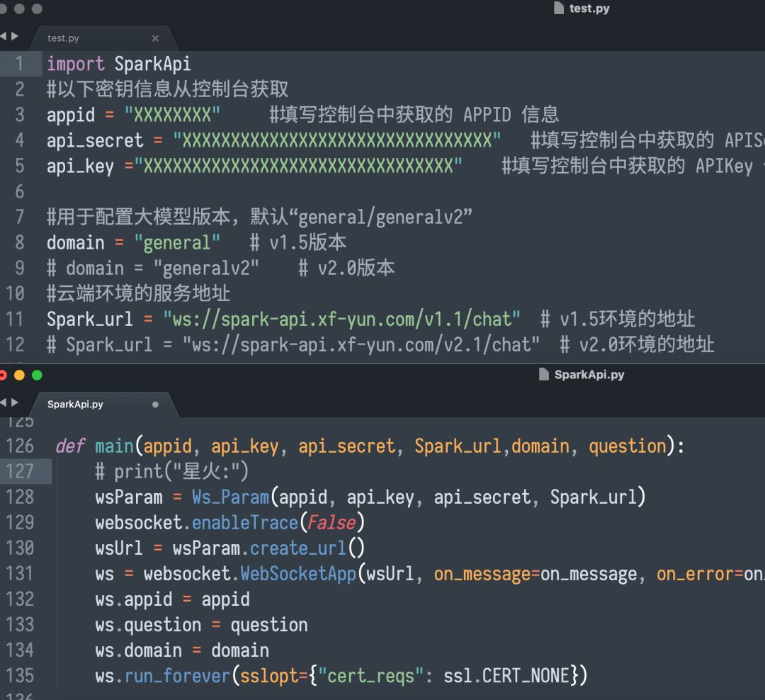The height and width of the screenshot is (700, 765).
Task: Click the "cert_reqs" string key
Action: point(370,676)
